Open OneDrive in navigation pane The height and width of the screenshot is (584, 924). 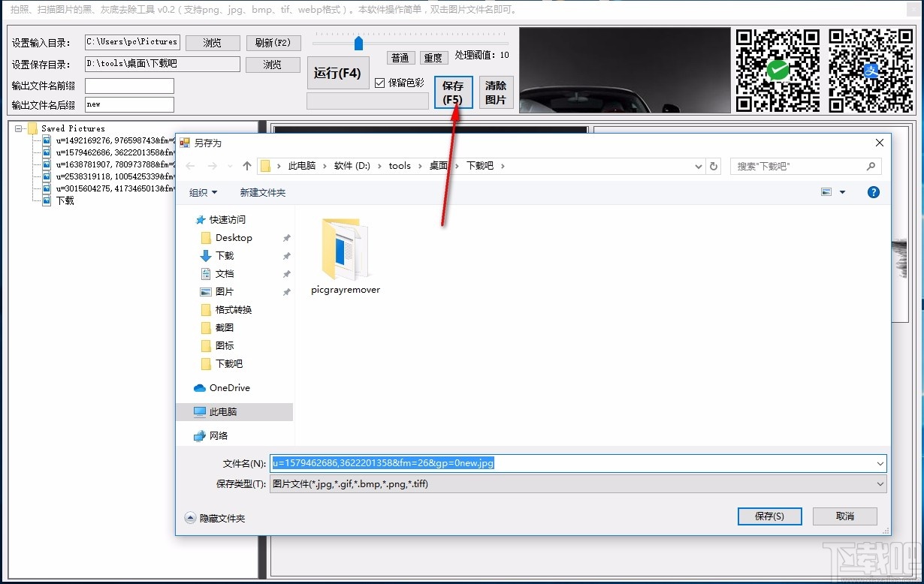pyautogui.click(x=229, y=387)
